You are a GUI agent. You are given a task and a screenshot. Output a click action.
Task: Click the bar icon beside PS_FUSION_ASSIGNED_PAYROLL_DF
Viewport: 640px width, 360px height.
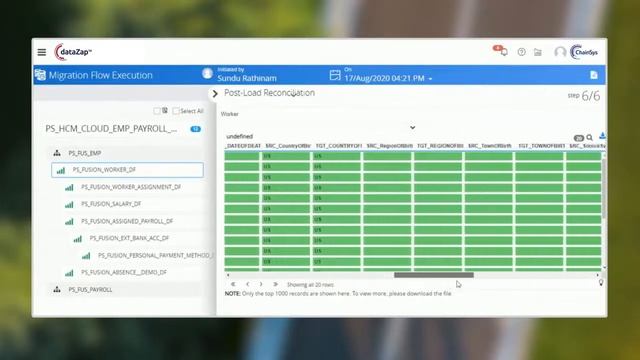[x=69, y=222]
